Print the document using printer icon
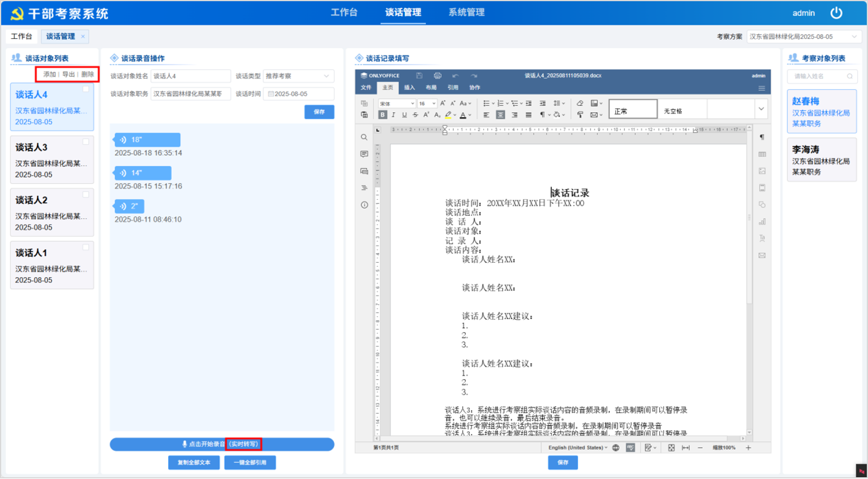 coord(438,76)
